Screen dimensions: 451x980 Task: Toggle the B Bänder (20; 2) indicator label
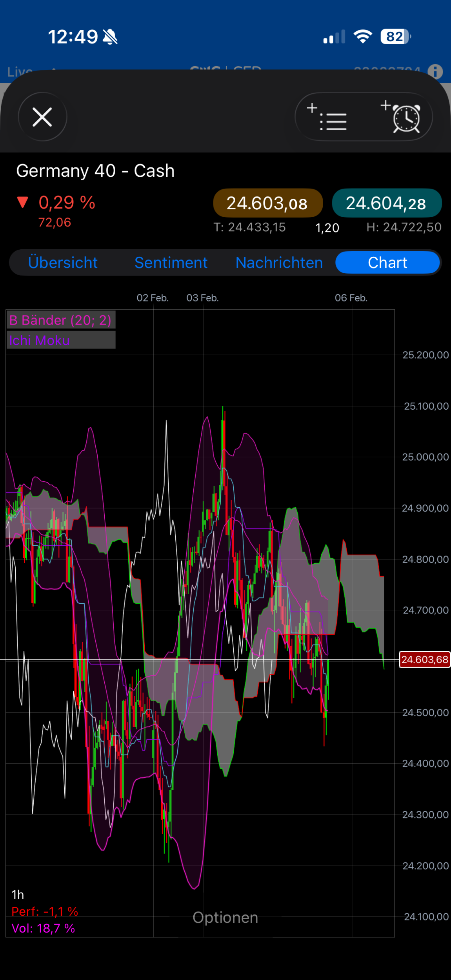pyautogui.click(x=61, y=320)
